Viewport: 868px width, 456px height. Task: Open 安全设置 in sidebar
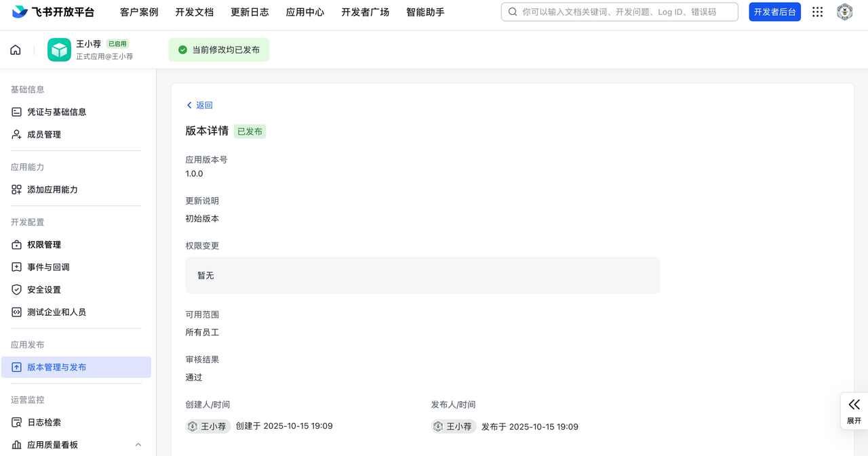pos(44,289)
